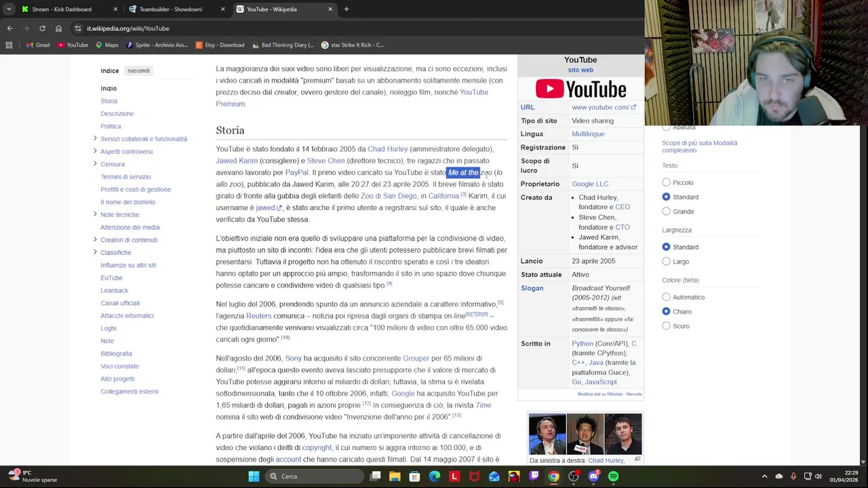This screenshot has height=488, width=868.
Task: Open Google LLC link in infobox
Action: click(x=590, y=184)
